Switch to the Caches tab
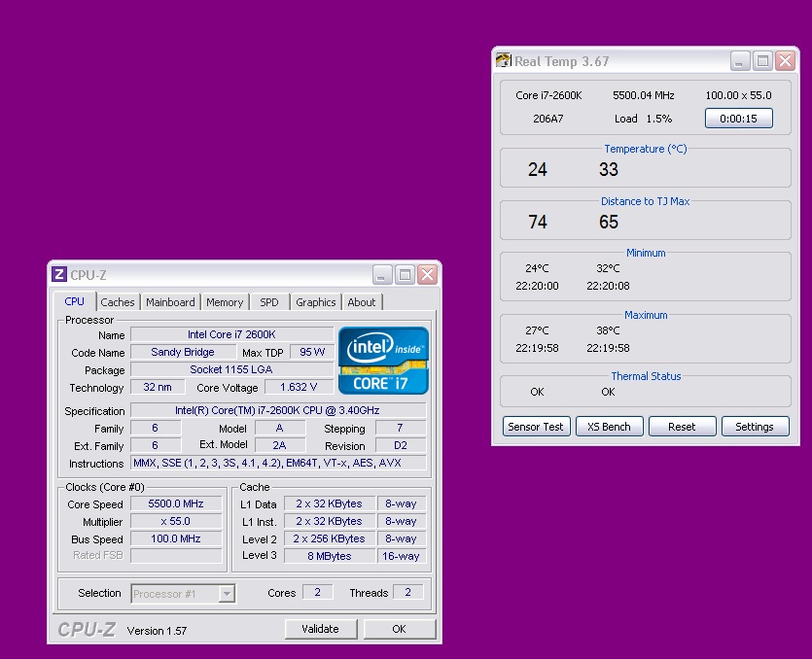The image size is (812, 659). [118, 302]
